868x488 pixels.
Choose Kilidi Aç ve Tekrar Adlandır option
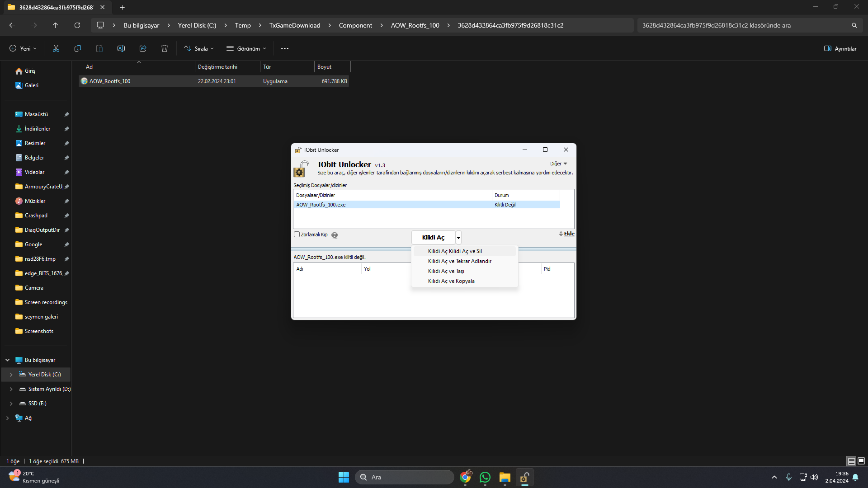click(x=459, y=261)
